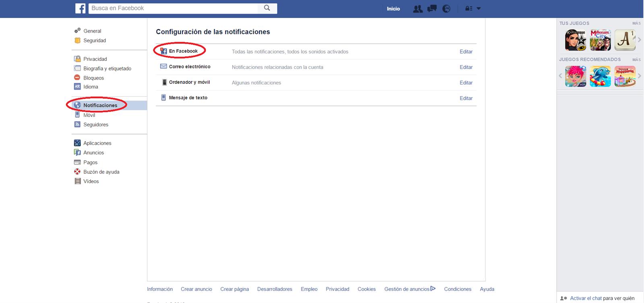
Task: Open the Aplicaciones settings in the sidebar
Action: [97, 143]
